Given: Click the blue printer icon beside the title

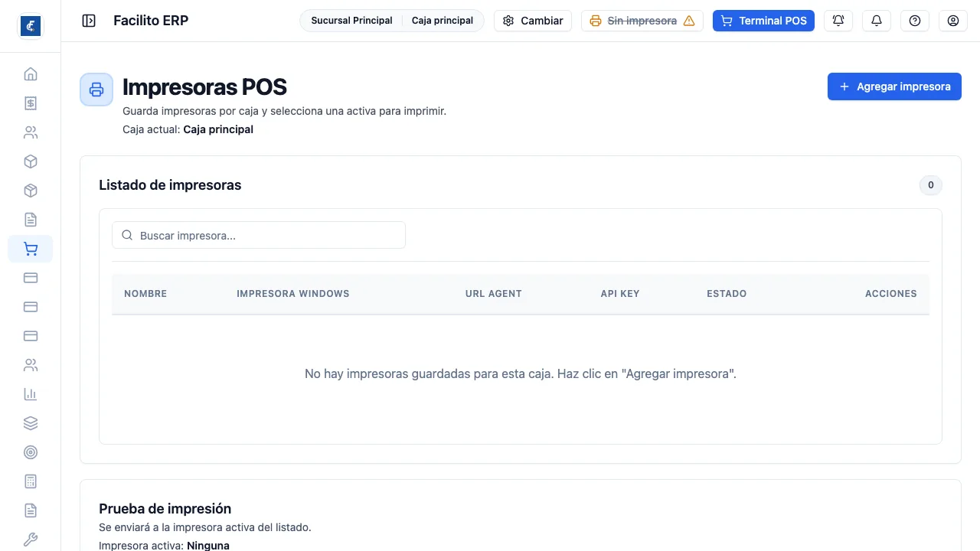Looking at the screenshot, I should 96,90.
